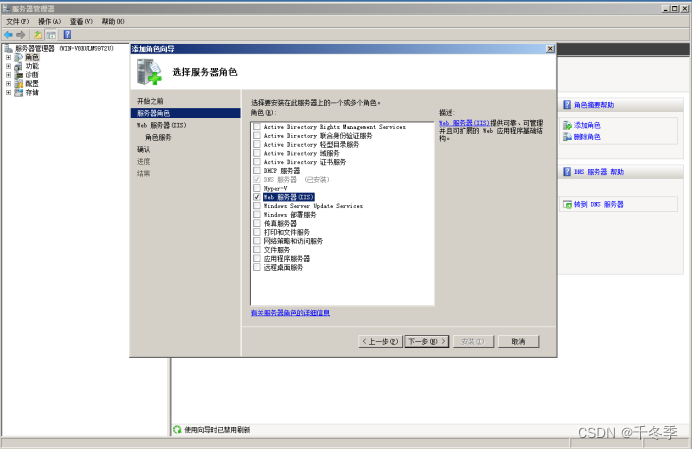The width and height of the screenshot is (693, 450).
Task: Open the 帮助(H) menu
Action: tap(113, 21)
